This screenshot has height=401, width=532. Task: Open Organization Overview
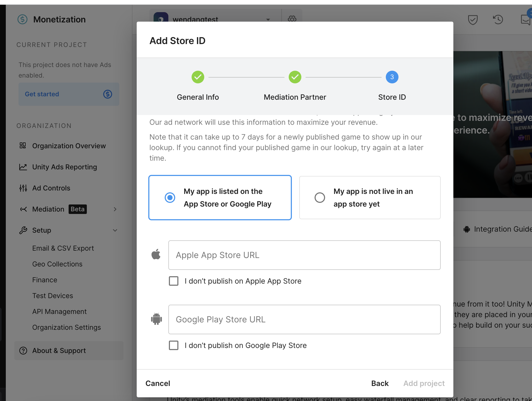tap(69, 146)
